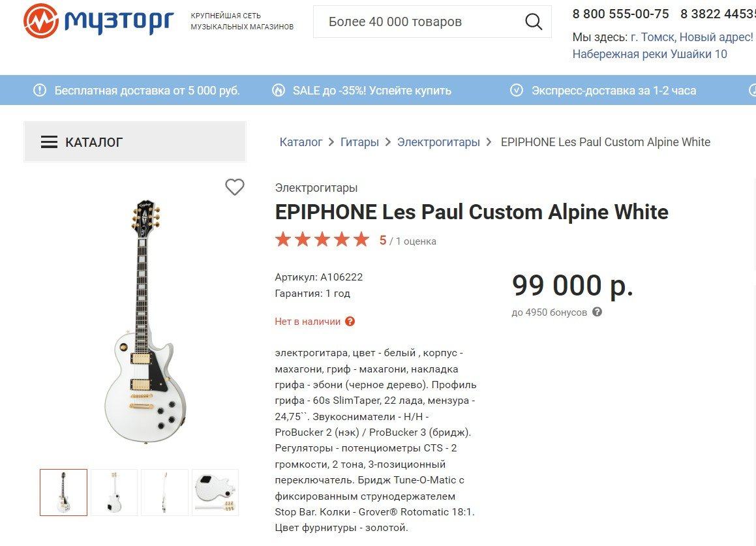Viewport: 756px width, 546px height.
Task: Go to Каталог breadcrumb link
Action: point(301,142)
